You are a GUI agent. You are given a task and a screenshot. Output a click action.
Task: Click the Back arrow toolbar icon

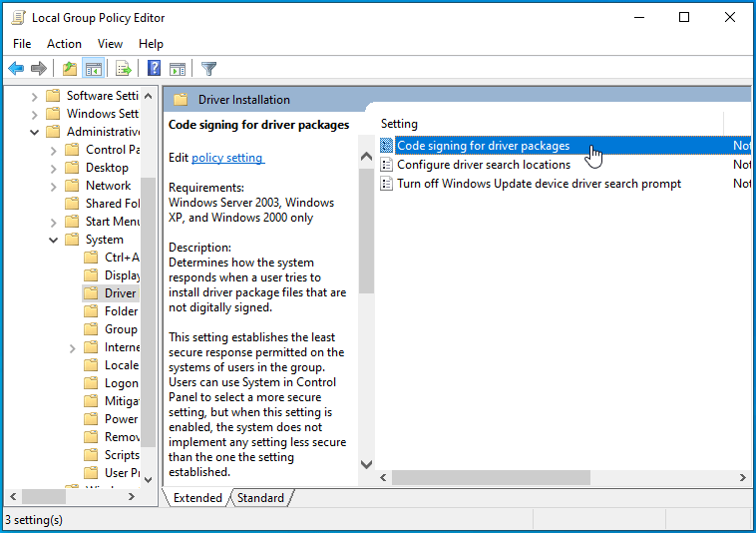[x=16, y=69]
